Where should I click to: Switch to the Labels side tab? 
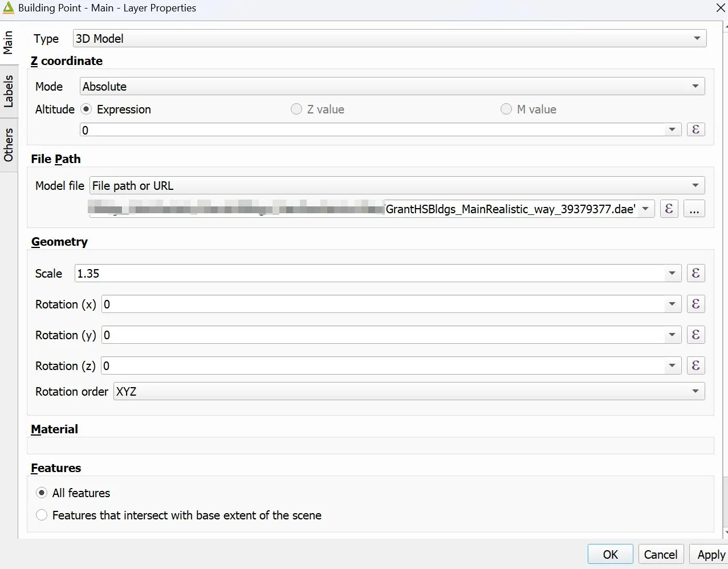(8, 91)
